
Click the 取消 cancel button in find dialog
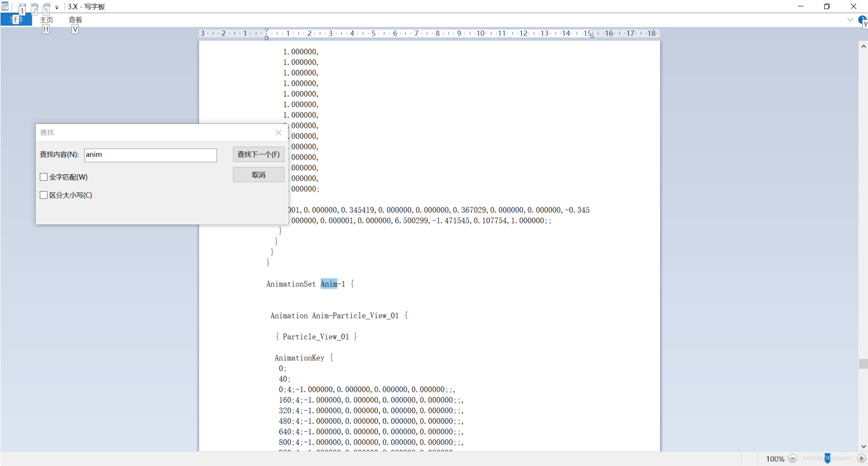pyautogui.click(x=259, y=175)
